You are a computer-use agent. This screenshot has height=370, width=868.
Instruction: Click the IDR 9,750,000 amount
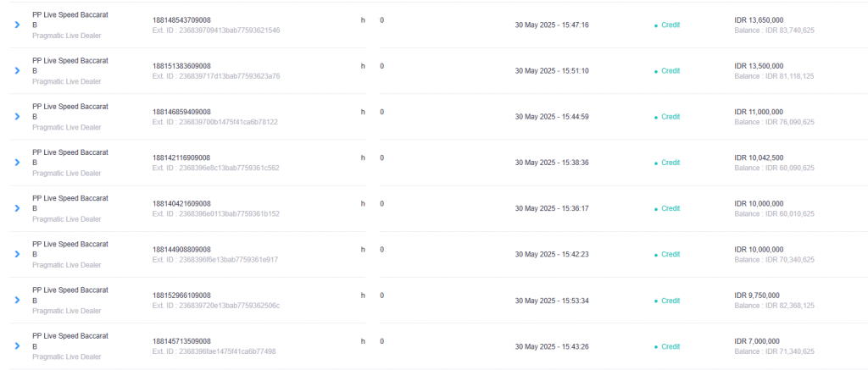point(757,295)
